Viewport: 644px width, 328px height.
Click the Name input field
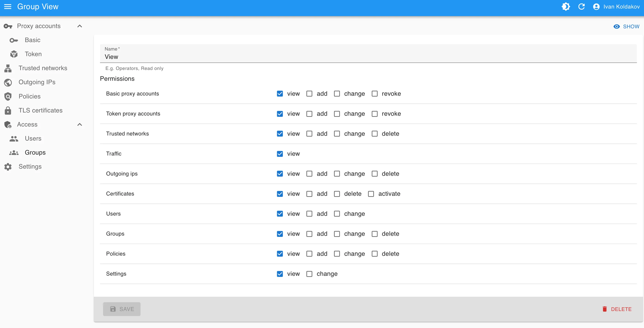point(368,54)
